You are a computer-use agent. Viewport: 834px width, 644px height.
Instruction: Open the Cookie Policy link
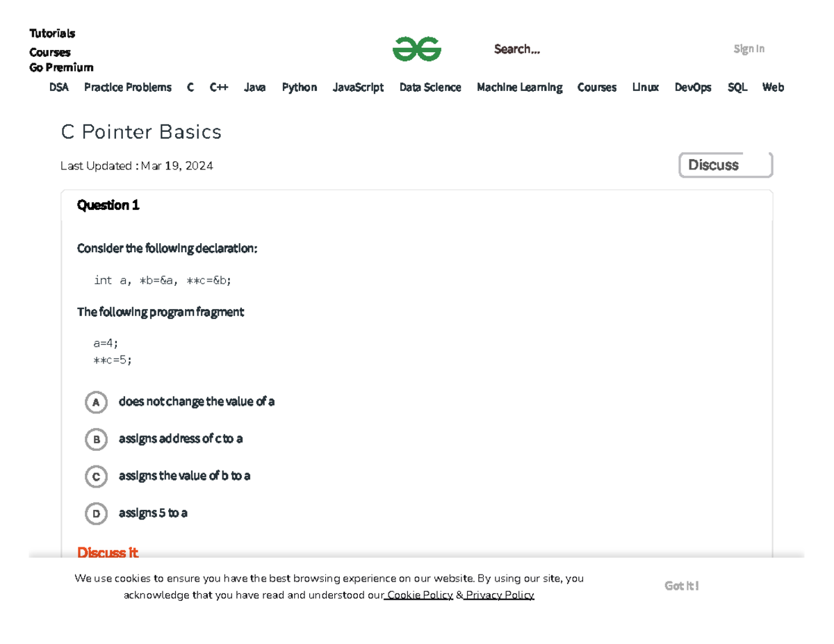[x=420, y=595]
